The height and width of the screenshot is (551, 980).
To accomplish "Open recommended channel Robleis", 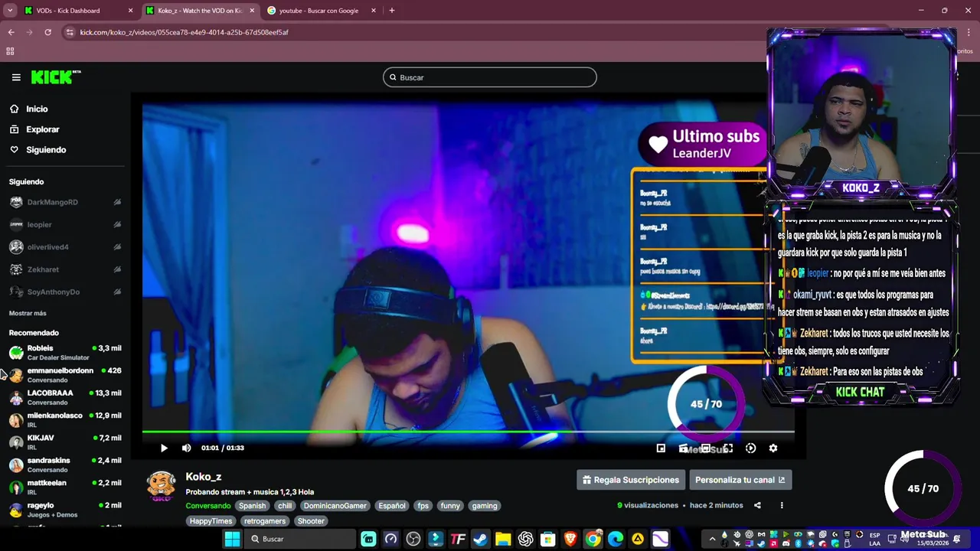I will [x=65, y=352].
